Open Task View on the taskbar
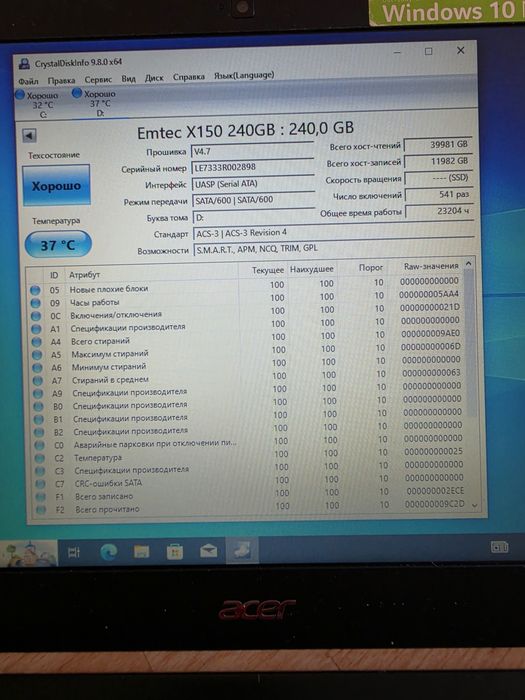 pyautogui.click(x=74, y=553)
